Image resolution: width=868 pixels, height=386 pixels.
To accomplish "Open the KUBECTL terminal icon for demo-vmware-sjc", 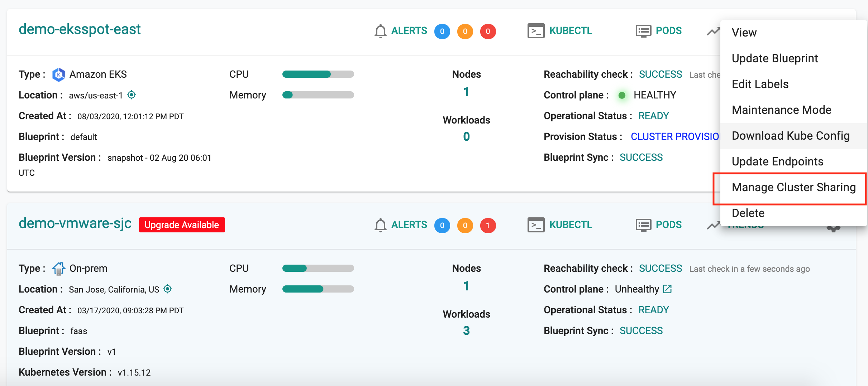I will point(536,225).
